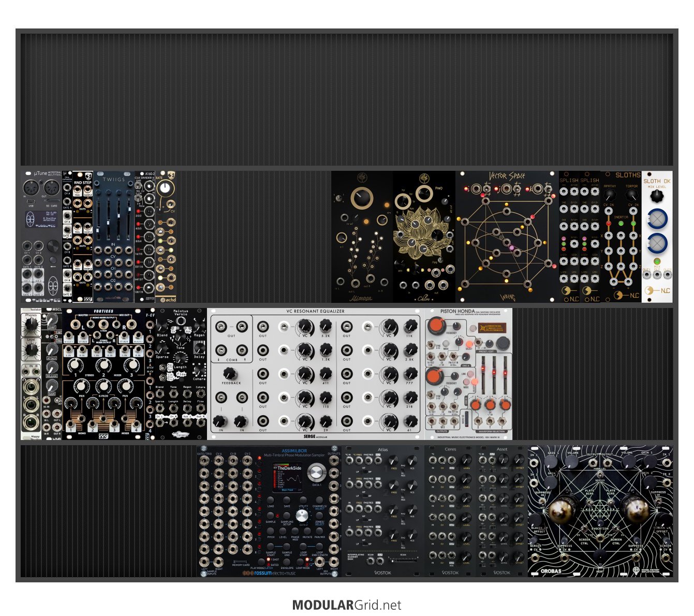
Task: Click the Assimil8or PAN/MIX button
Action: 319,531
